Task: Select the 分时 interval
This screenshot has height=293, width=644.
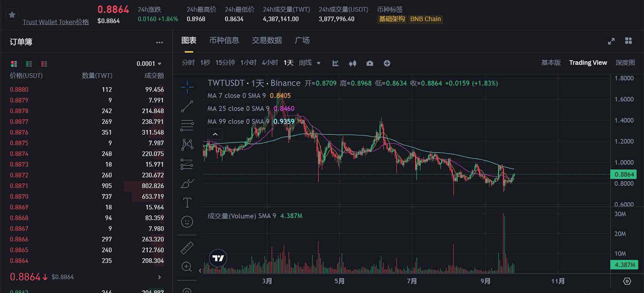Action: (x=188, y=63)
